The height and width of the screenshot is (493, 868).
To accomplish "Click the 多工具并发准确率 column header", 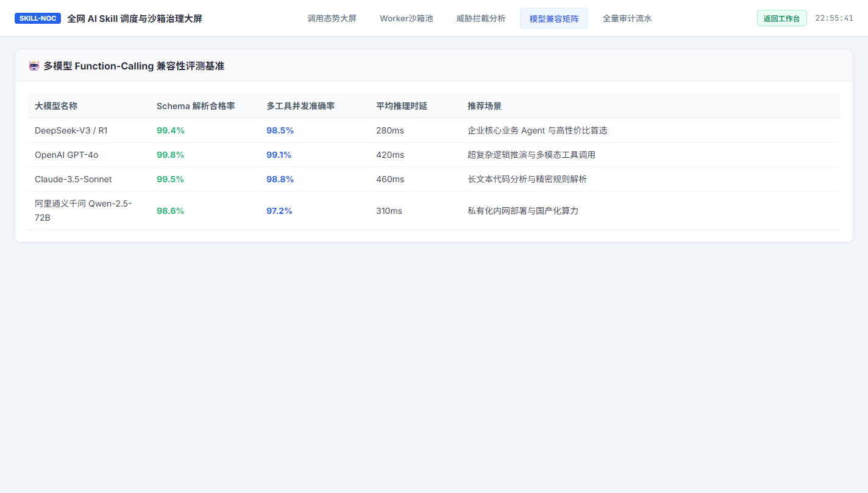I will coord(301,106).
